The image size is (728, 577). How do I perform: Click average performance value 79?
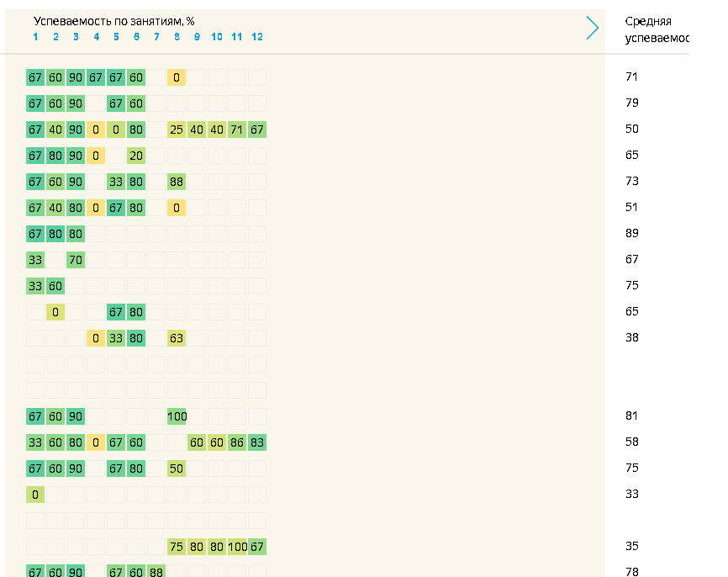[x=632, y=103]
